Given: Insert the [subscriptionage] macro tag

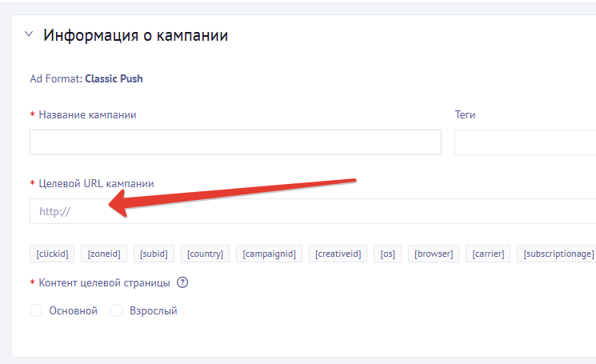Looking at the screenshot, I should (x=558, y=254).
